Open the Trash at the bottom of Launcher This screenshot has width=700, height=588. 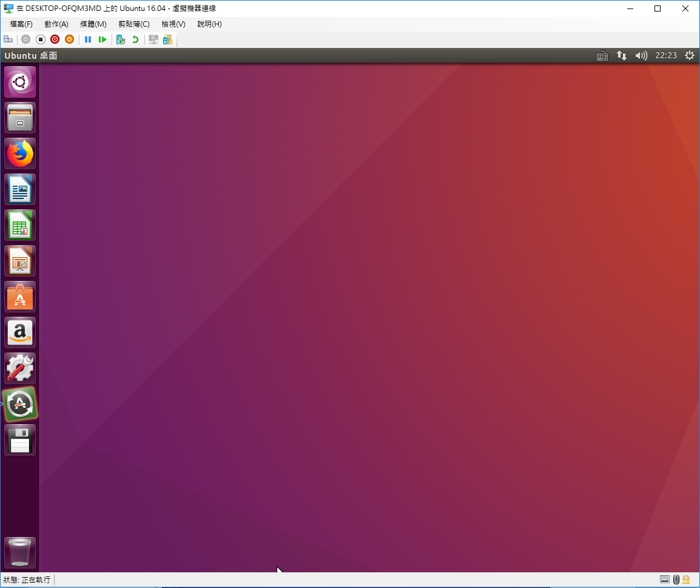coord(19,553)
